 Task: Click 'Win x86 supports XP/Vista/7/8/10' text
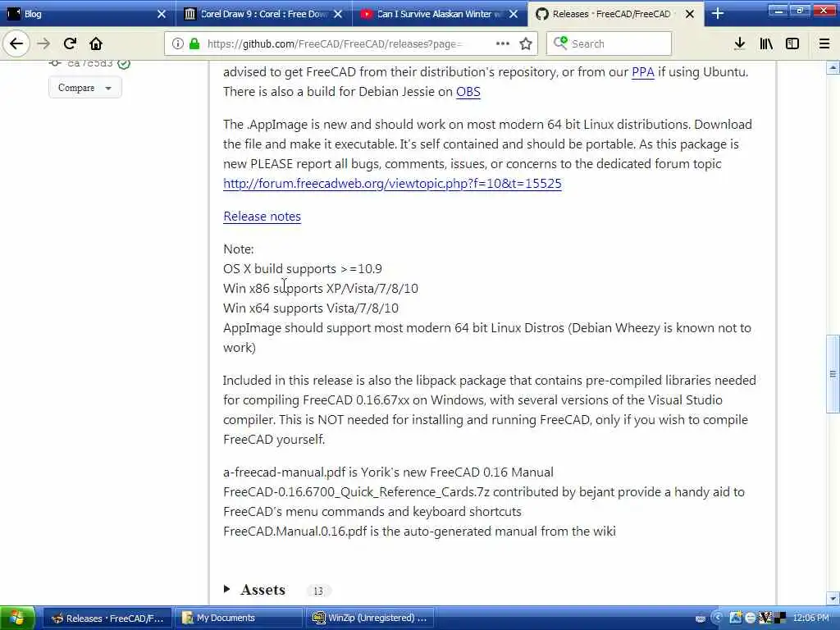coord(321,289)
